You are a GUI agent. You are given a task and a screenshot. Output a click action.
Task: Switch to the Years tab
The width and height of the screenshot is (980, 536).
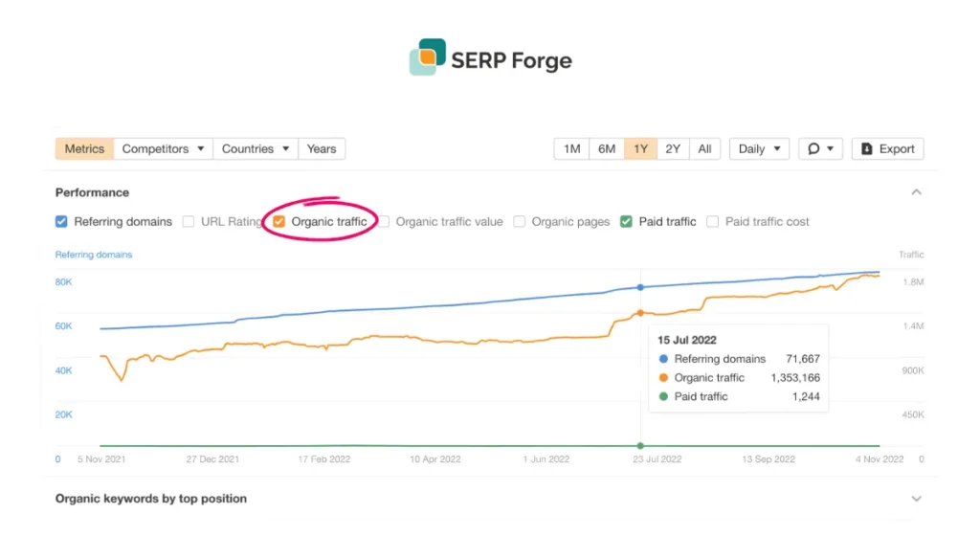coord(322,148)
